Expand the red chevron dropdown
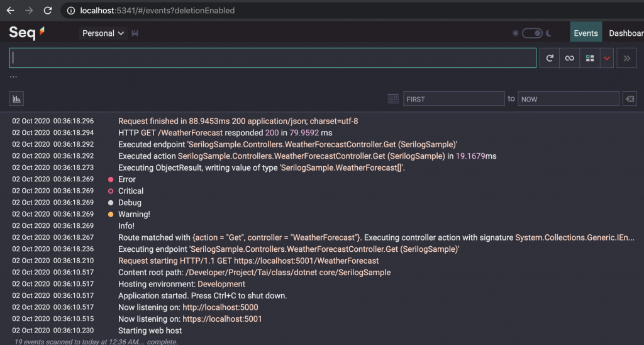This screenshot has width=644, height=345. (607, 58)
